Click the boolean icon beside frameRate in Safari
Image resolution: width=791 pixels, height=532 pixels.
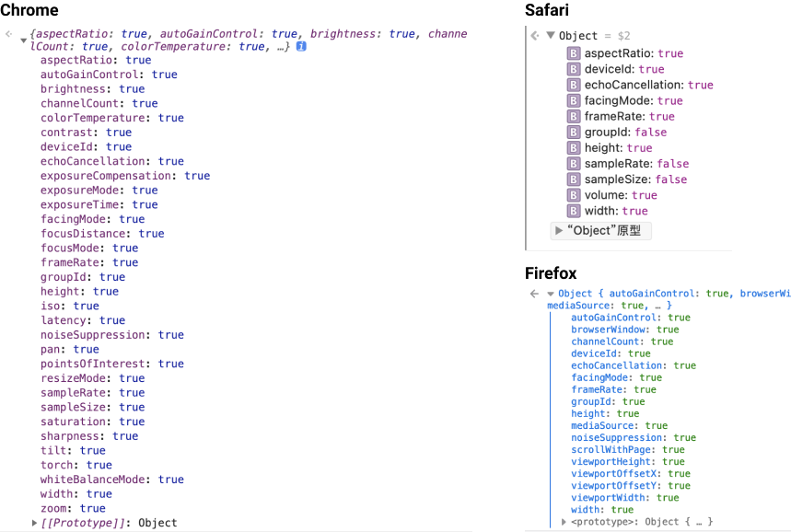click(573, 117)
